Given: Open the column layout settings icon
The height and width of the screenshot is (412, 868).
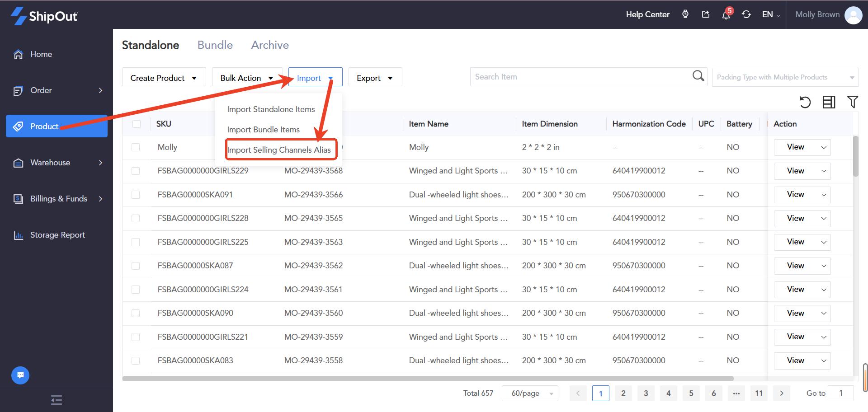Looking at the screenshot, I should point(829,102).
